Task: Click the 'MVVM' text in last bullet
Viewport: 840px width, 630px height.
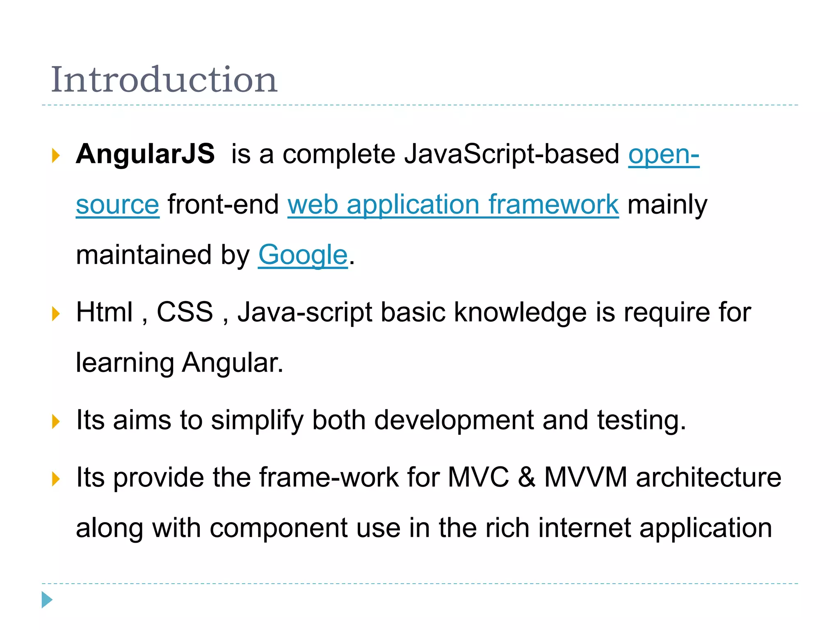Action: [x=585, y=477]
